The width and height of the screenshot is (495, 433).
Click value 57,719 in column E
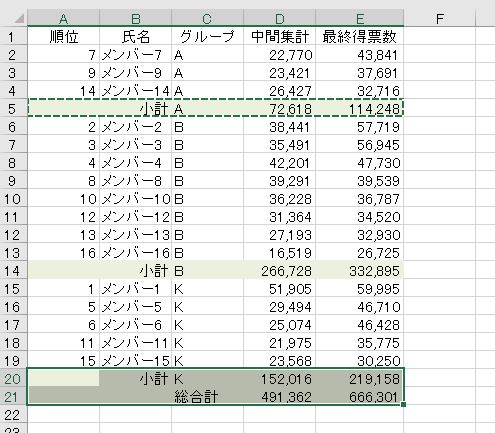tap(359, 127)
